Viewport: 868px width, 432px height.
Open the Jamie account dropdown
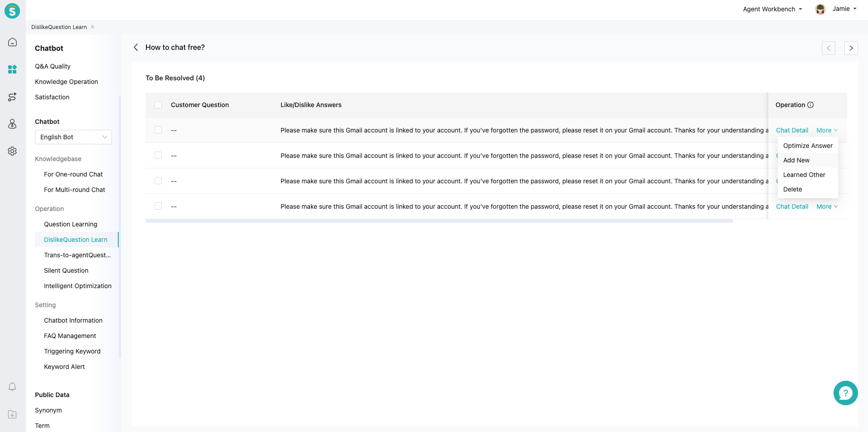coord(844,9)
